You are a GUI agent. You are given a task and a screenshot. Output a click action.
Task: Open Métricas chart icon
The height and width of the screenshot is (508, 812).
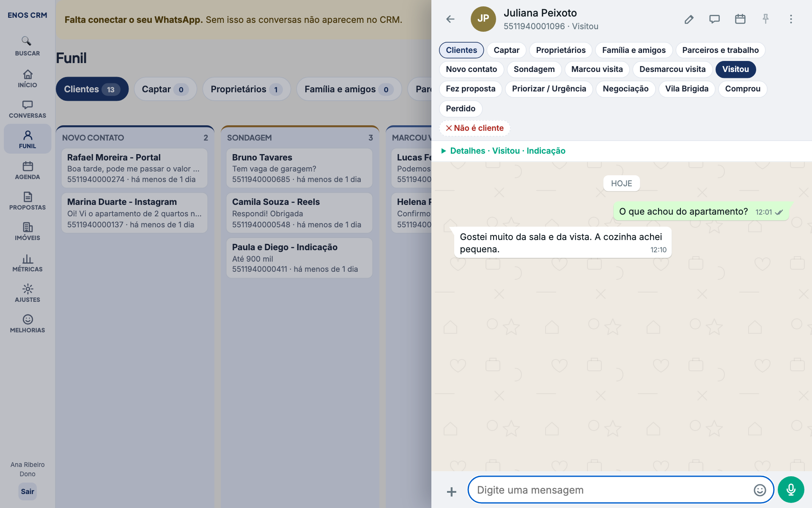coord(27,262)
